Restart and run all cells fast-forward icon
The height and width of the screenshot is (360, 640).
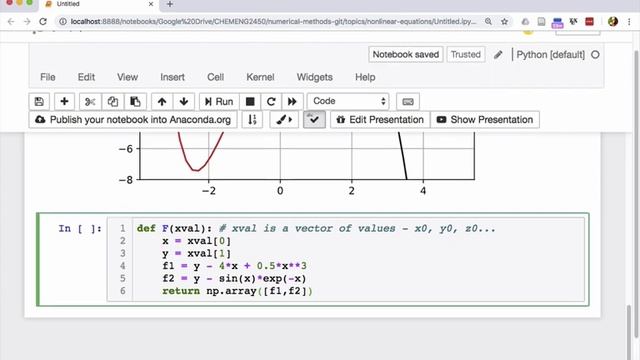(292, 102)
